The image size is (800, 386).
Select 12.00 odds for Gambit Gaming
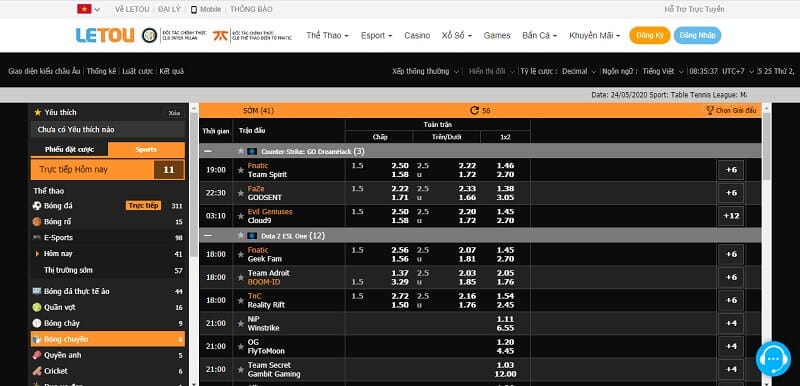click(x=505, y=374)
